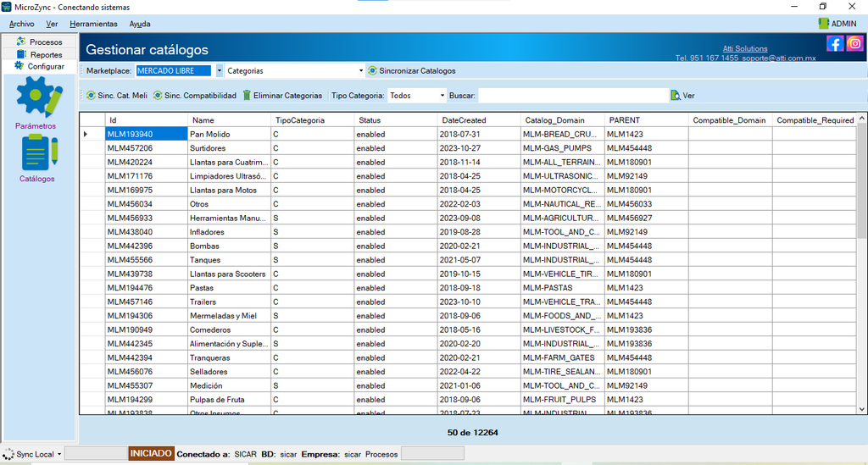Click the Sinc. Cat. Meli icon
This screenshot has width=868, height=465.
91,96
